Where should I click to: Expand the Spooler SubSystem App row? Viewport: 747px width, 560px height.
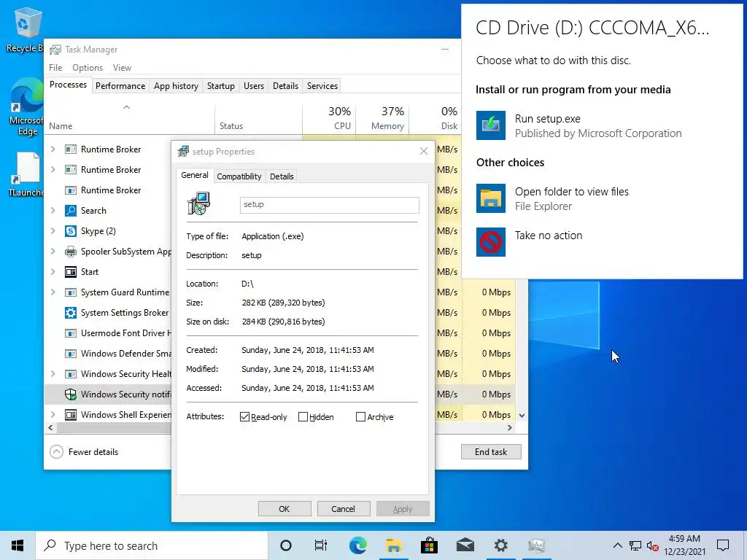53,252
